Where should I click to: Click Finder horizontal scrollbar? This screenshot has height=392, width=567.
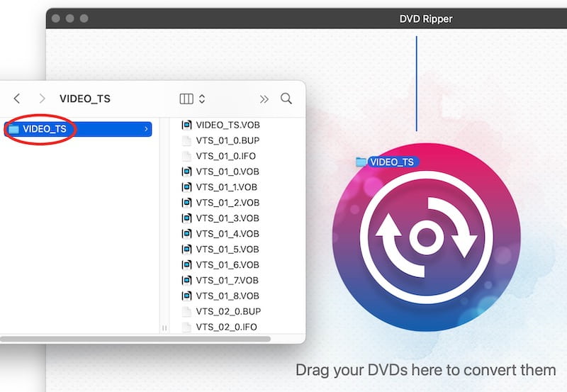point(135,340)
